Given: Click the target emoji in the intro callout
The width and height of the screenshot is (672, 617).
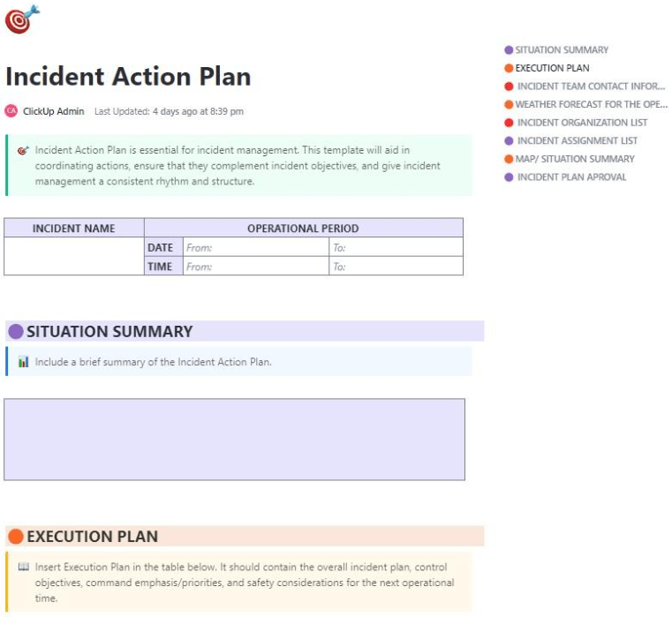Looking at the screenshot, I should 23,150.
